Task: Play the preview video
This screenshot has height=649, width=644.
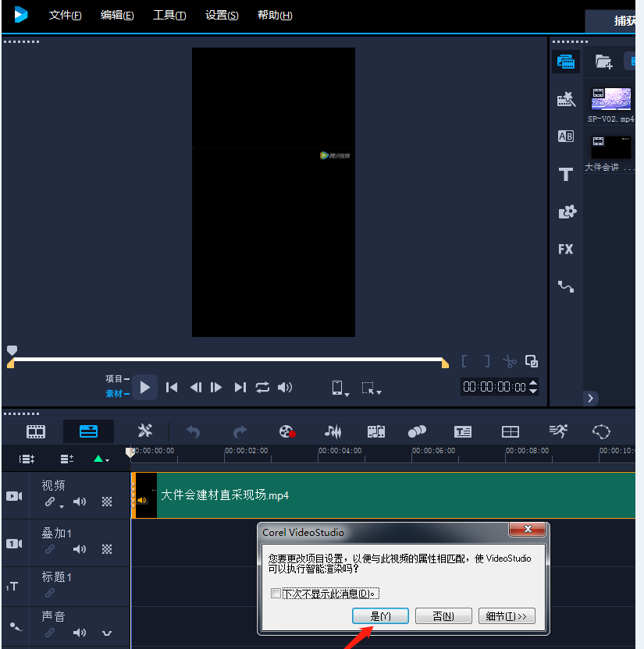Action: pyautogui.click(x=144, y=388)
